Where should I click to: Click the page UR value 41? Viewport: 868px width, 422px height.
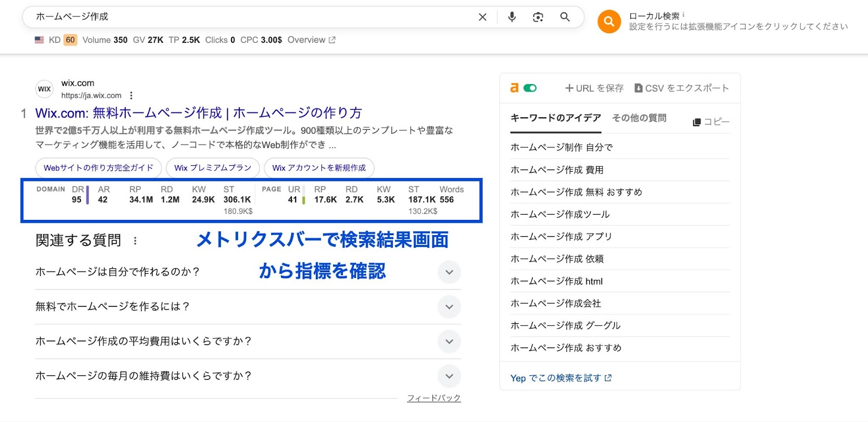pos(292,200)
